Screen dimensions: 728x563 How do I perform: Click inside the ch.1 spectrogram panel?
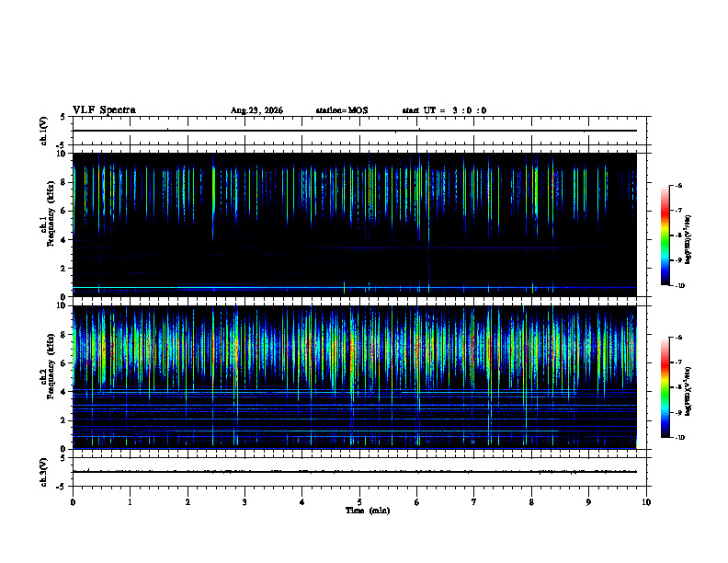pyautogui.click(x=355, y=224)
